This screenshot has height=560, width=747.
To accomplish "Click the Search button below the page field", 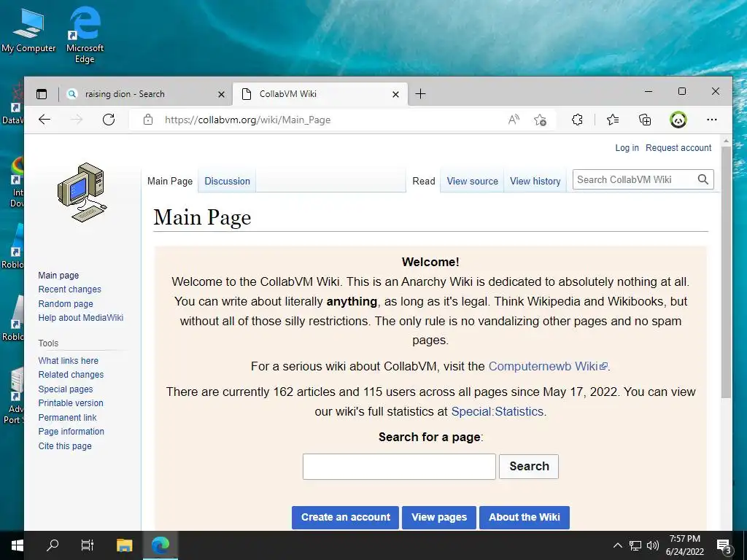I will [529, 466].
